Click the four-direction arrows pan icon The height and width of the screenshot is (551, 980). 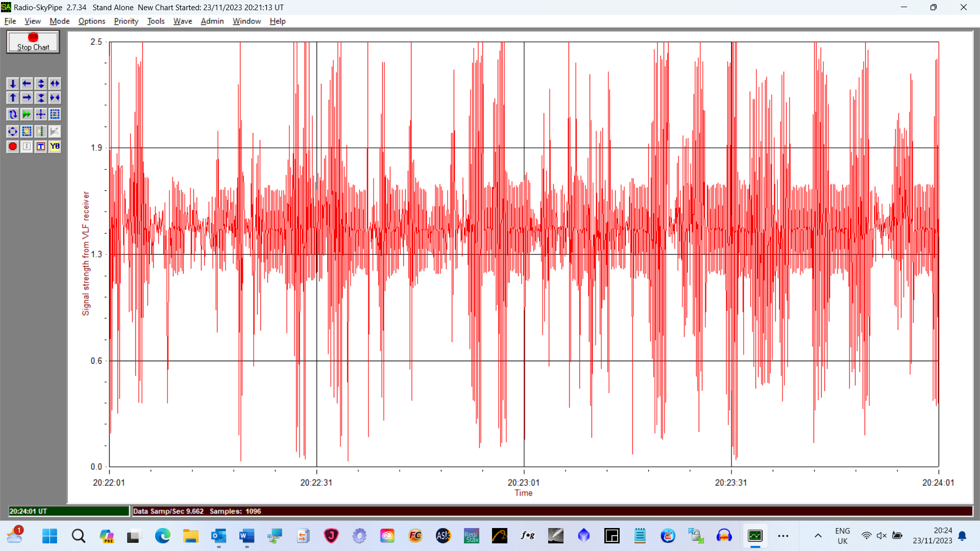13,132
